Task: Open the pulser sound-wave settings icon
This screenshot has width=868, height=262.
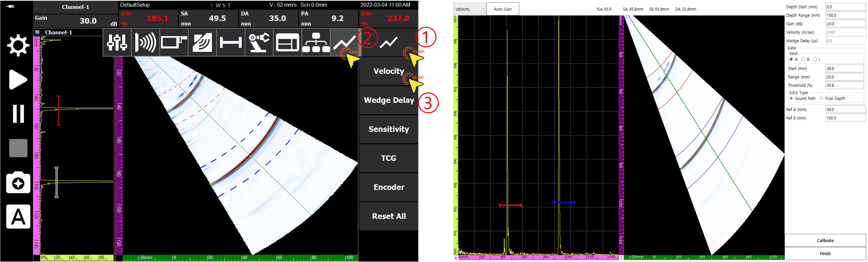Action: point(145,42)
